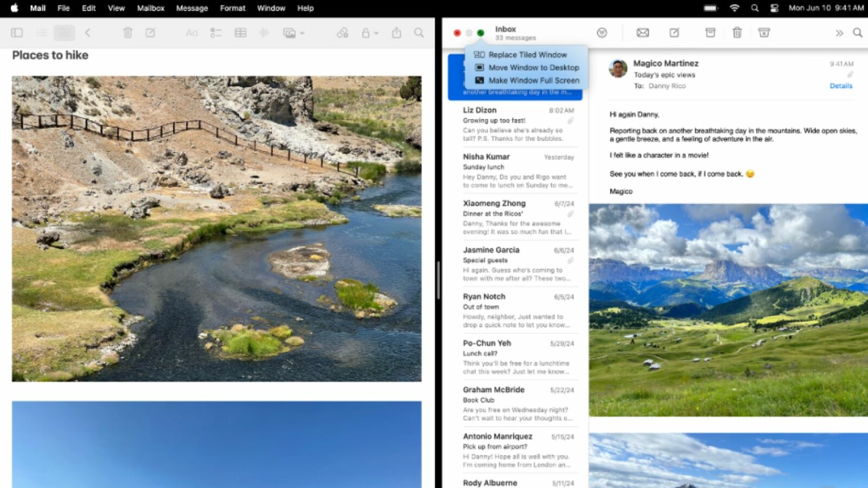Search notes with the magnifier icon
This screenshot has width=868, height=488.
tap(419, 33)
